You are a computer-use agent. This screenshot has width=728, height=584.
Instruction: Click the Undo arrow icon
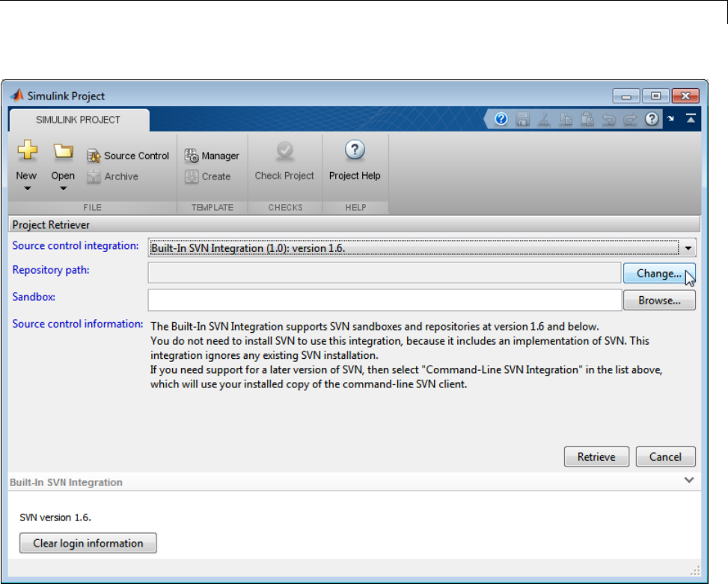click(x=609, y=120)
